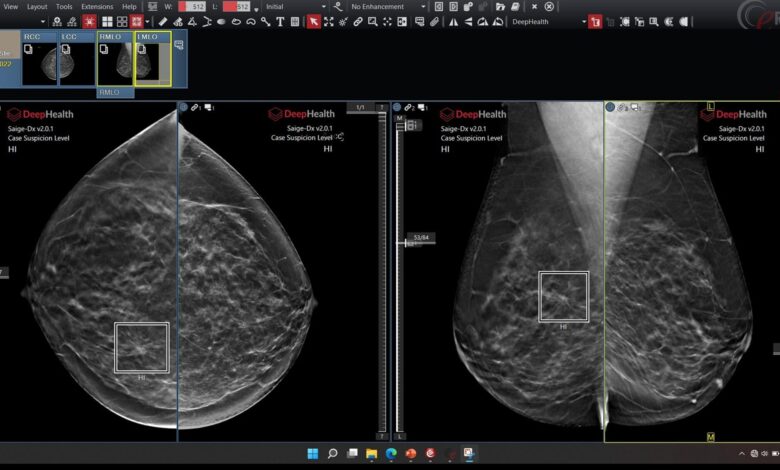Click the circled X close-study icon

click(x=549, y=6)
